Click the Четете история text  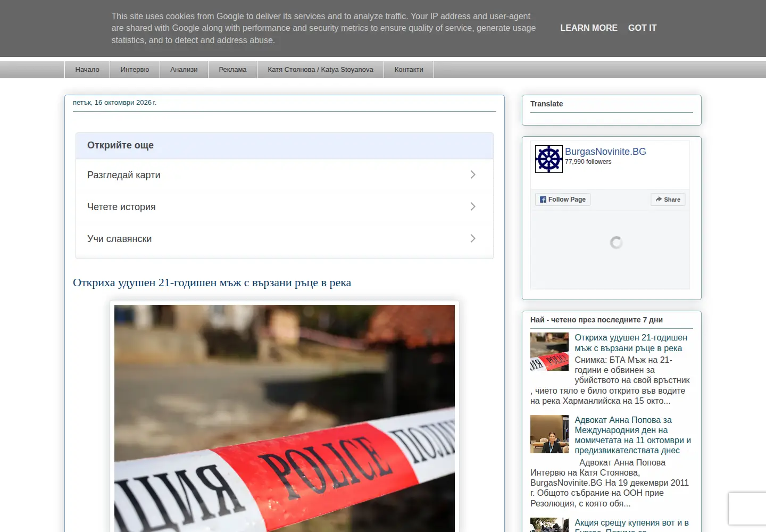tap(121, 207)
